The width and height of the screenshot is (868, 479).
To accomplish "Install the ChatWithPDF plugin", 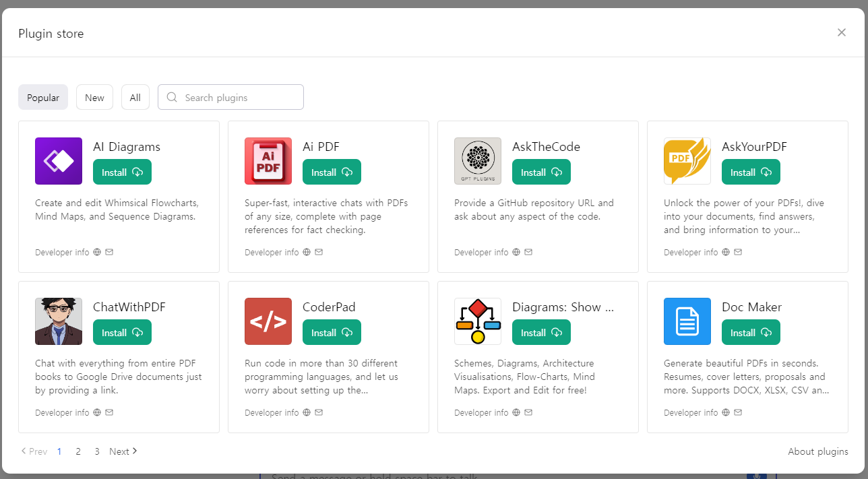I will tap(122, 332).
